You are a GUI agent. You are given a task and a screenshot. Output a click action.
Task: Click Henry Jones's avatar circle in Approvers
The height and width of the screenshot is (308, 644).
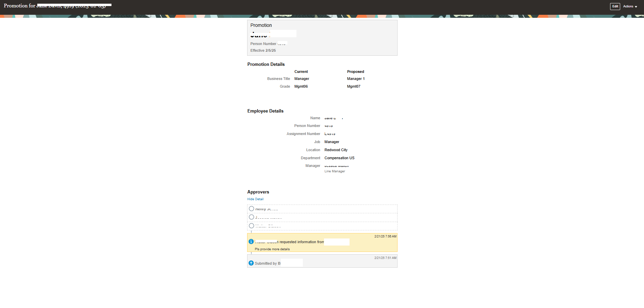(x=251, y=209)
